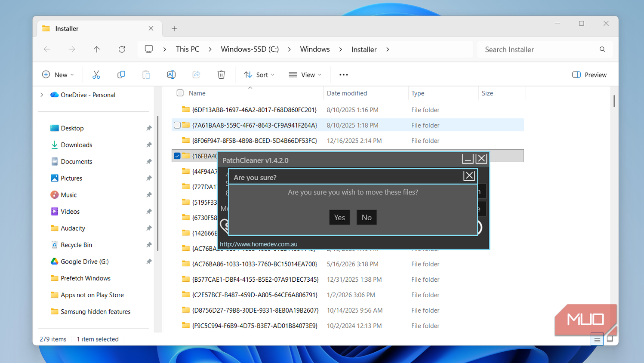Click the Paste clipboard icon
644x363 pixels.
[x=146, y=75]
